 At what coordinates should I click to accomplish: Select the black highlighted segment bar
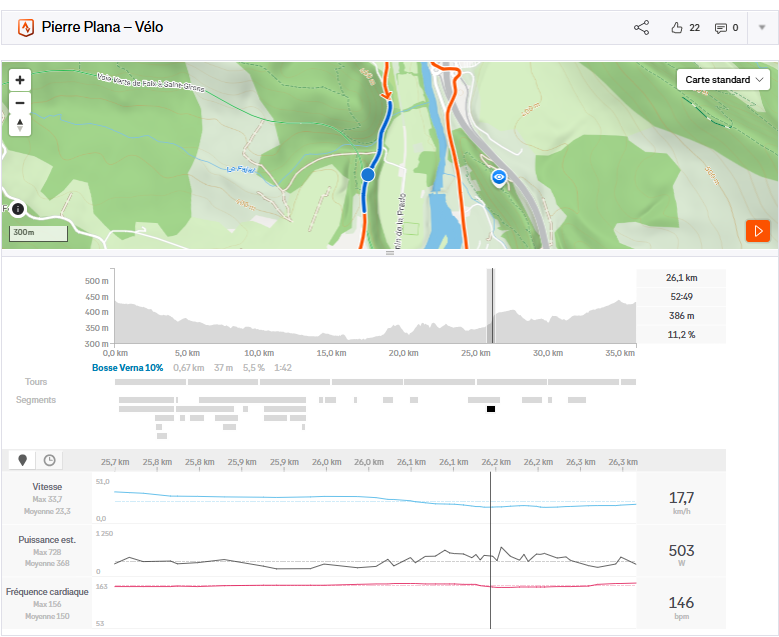(491, 409)
